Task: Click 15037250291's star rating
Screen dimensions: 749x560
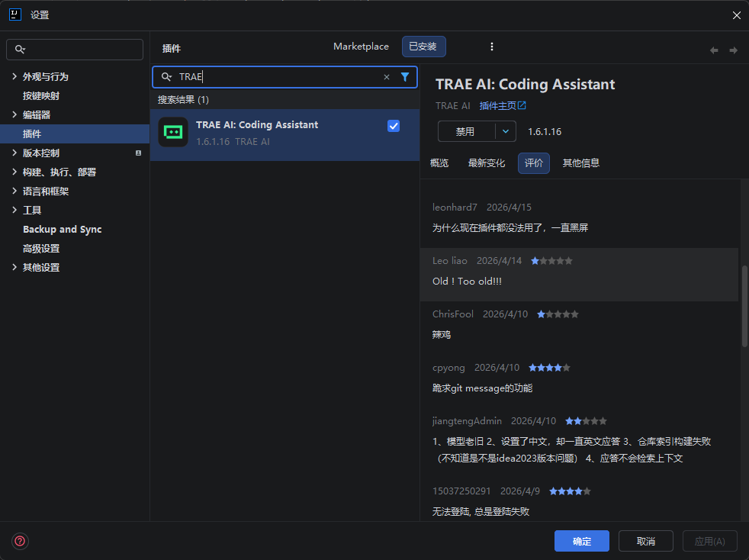Action: [570, 491]
